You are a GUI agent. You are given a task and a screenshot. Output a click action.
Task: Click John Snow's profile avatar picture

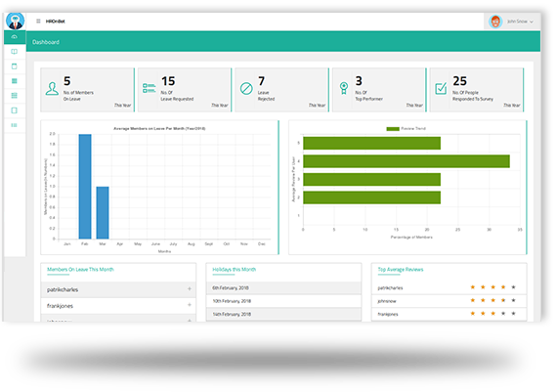[495, 22]
